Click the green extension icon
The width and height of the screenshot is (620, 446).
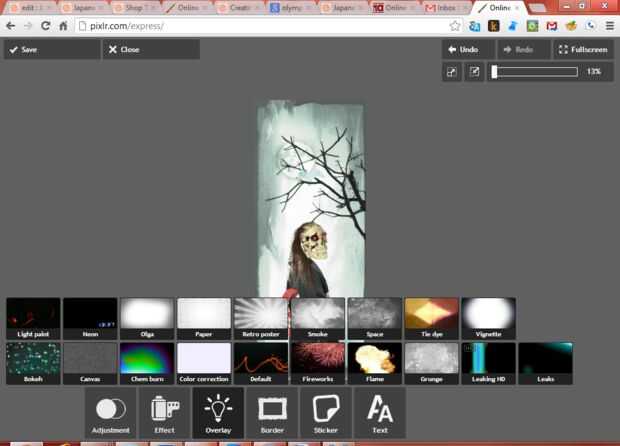pyautogui.click(x=533, y=26)
